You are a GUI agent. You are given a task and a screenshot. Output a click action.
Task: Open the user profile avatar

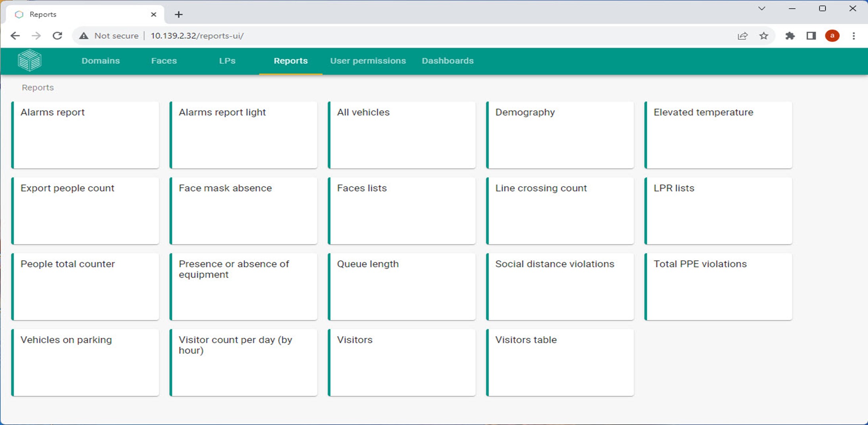coord(832,36)
